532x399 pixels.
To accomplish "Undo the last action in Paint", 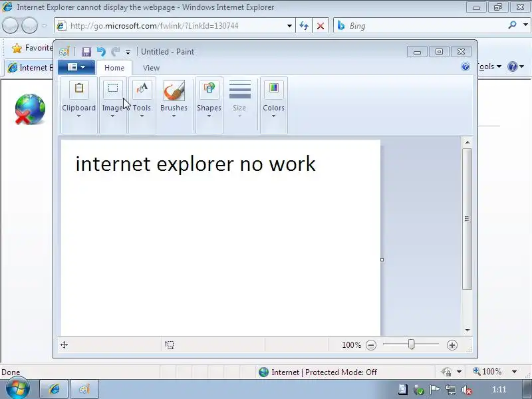I will tap(101, 52).
